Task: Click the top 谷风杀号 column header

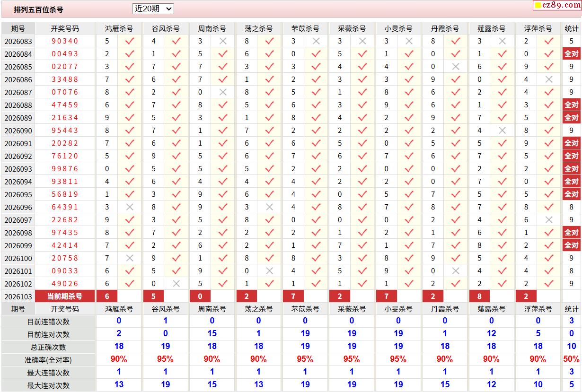Action: click(165, 29)
